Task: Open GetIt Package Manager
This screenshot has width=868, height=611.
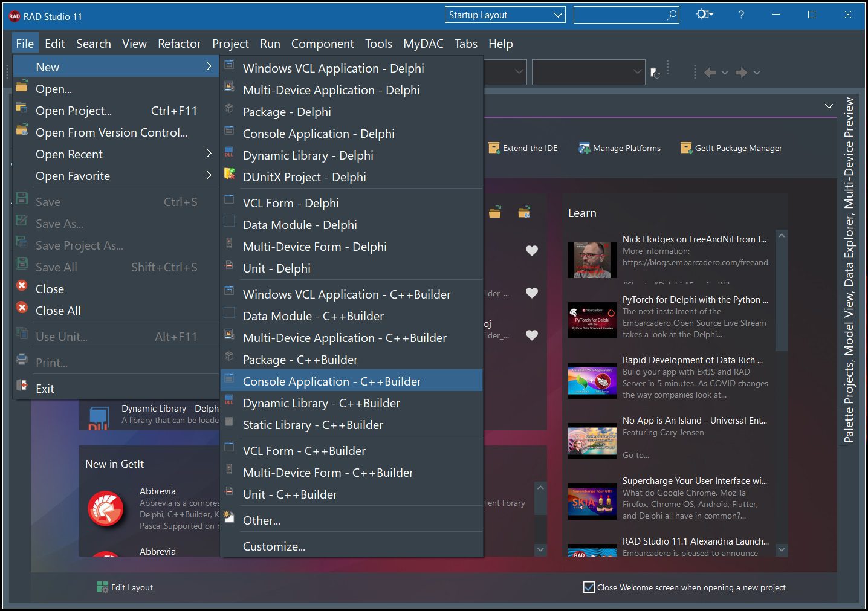Action: tap(731, 148)
